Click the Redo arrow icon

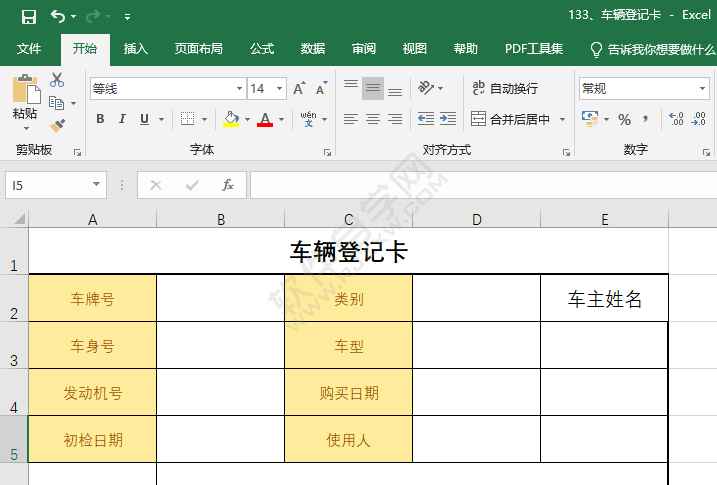point(93,16)
